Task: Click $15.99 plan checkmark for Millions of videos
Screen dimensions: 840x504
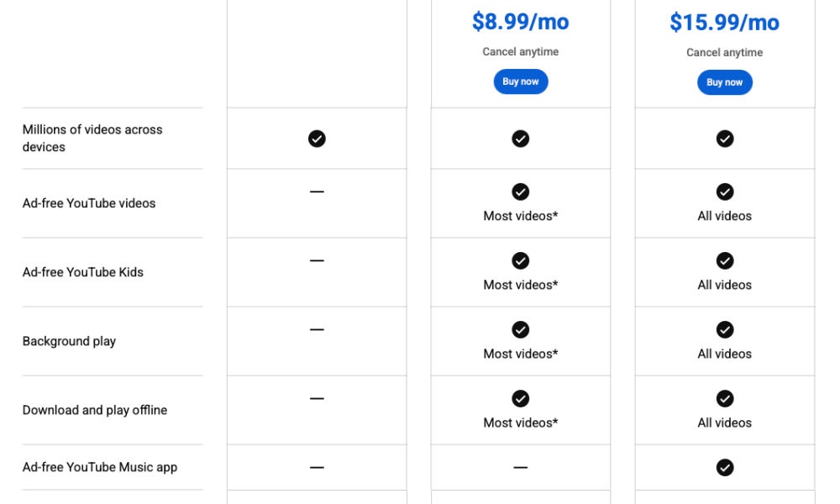Action: click(x=725, y=139)
